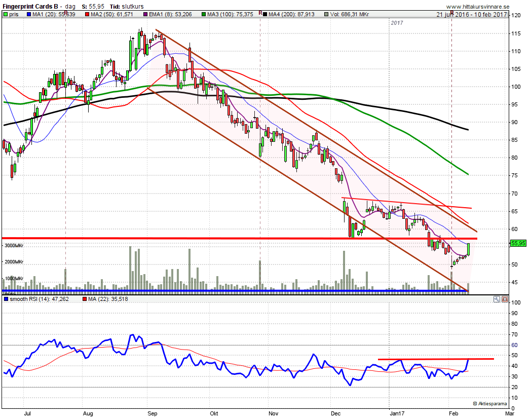This screenshot has height=420, width=531.
Task: Click the 'Sep' month label on time axis
Action: (x=153, y=413)
